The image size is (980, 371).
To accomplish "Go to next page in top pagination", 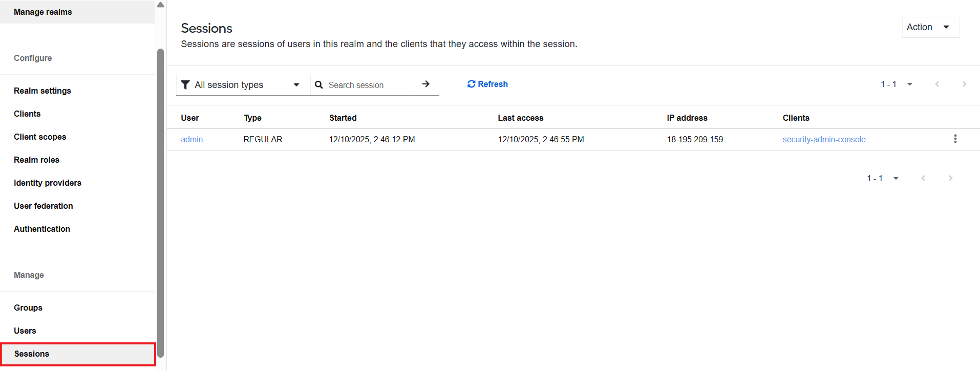I will (x=964, y=84).
